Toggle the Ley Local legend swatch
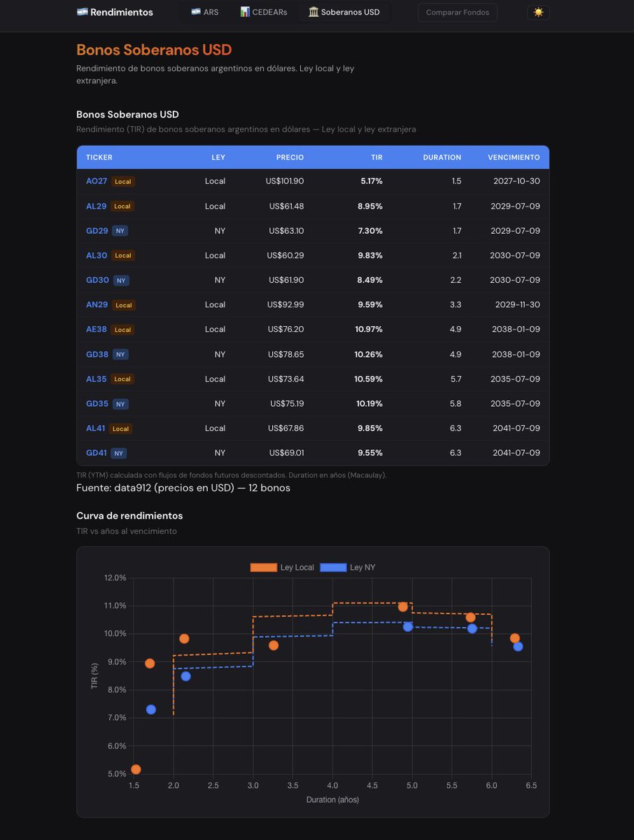This screenshot has height=840, width=634. pos(264,567)
